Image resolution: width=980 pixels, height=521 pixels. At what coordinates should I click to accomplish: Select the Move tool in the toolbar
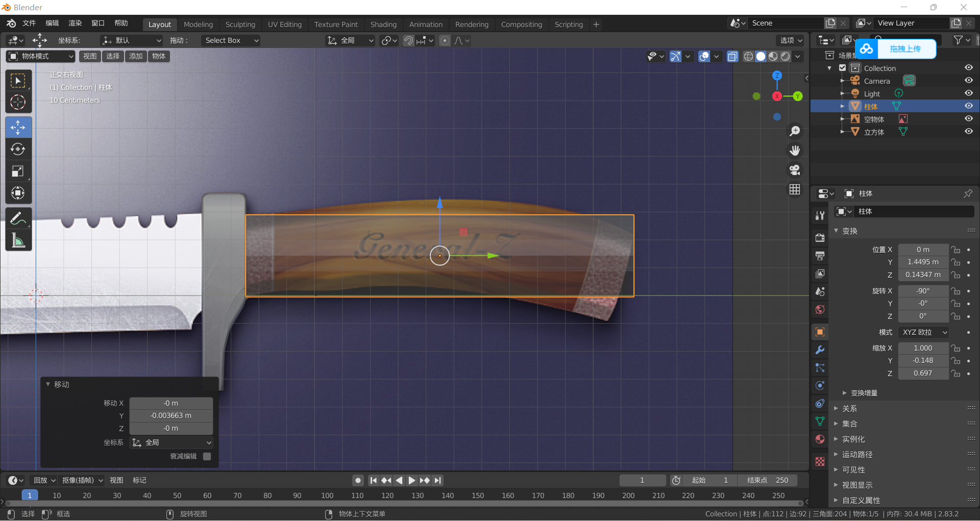coord(18,127)
